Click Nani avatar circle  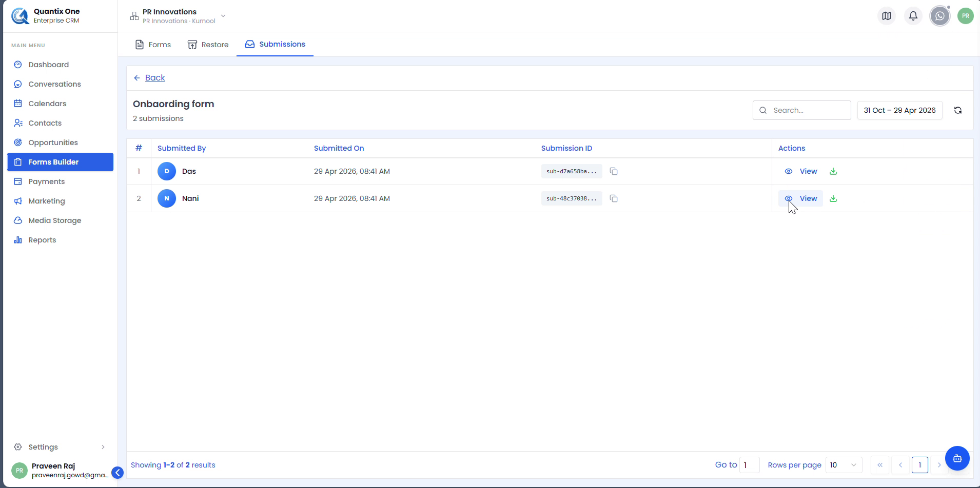click(167, 198)
